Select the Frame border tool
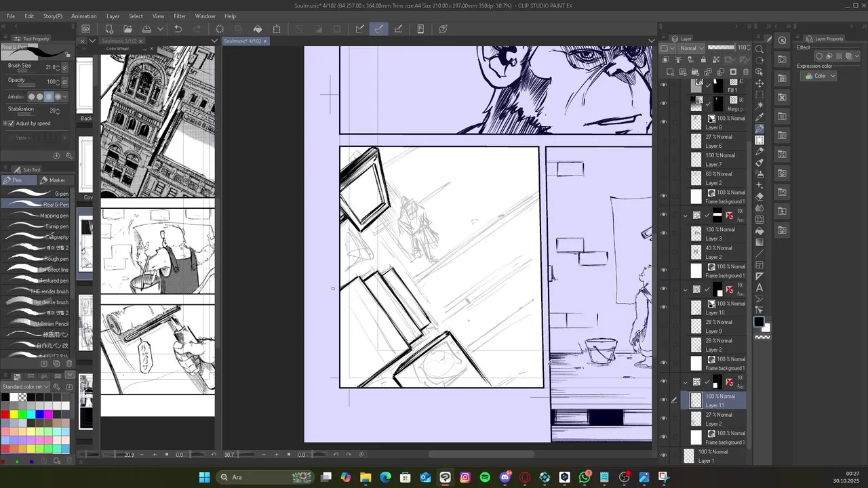Screen dimensions: 868x488 759,265
